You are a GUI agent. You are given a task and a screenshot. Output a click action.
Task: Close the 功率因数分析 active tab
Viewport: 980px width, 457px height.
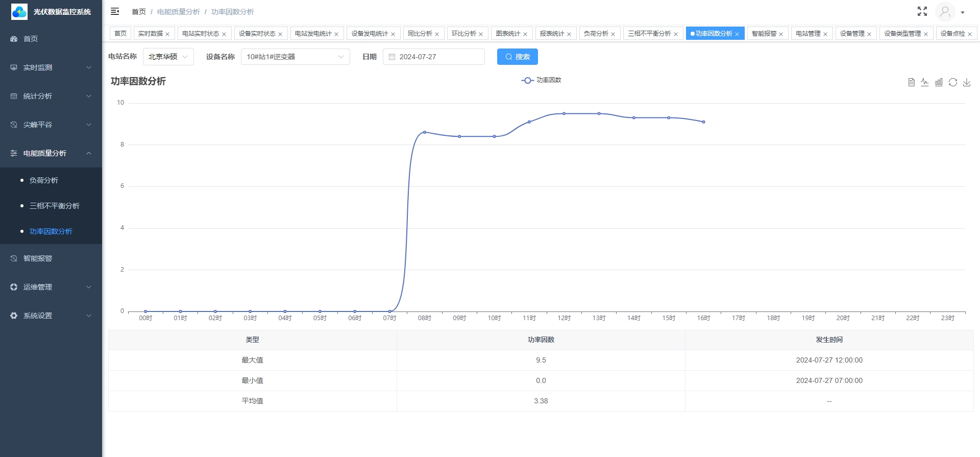pyautogui.click(x=737, y=34)
